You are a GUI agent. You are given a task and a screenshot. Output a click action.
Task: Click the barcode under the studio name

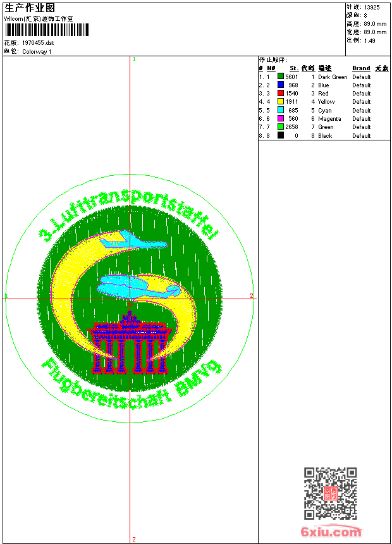pos(47,30)
